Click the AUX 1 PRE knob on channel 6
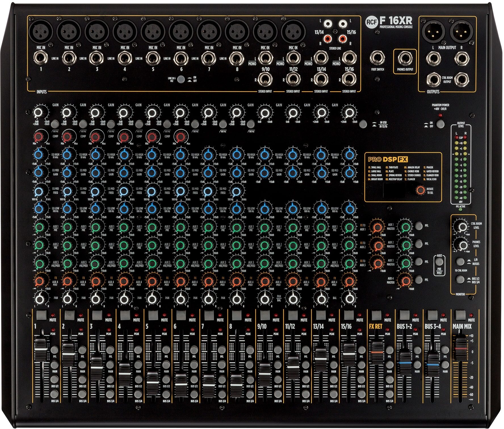 click(180, 227)
